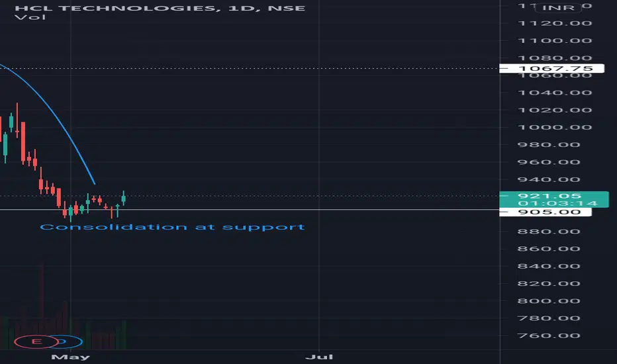The height and width of the screenshot is (364, 617).
Task: Click the 960.00 price axis label
Action: (549, 162)
